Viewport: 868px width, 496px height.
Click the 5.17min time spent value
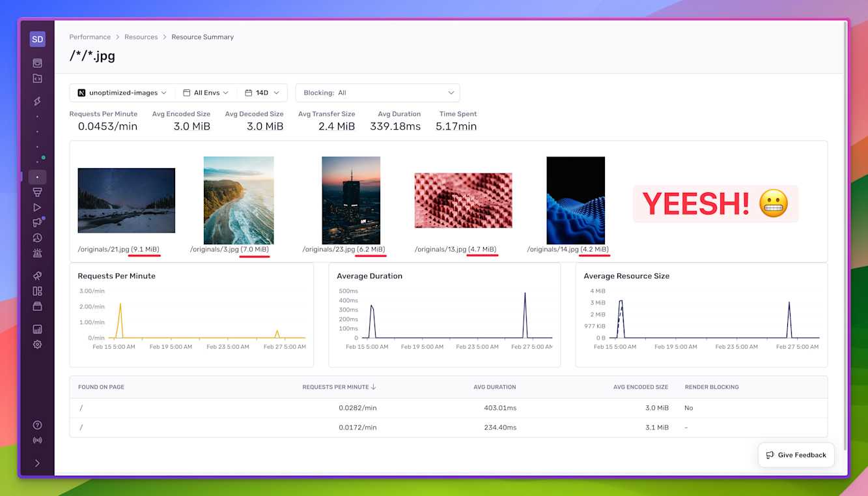(456, 126)
